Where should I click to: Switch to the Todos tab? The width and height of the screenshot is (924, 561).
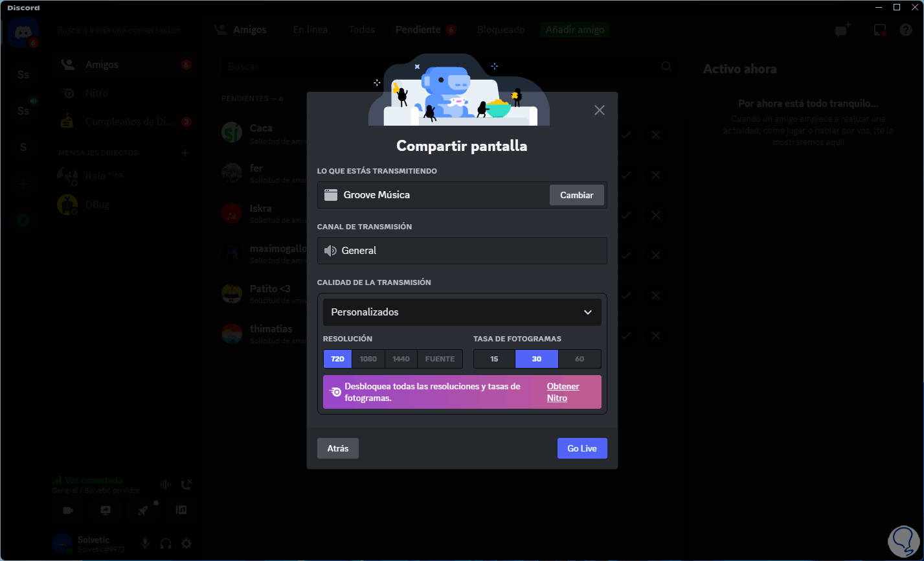click(362, 30)
